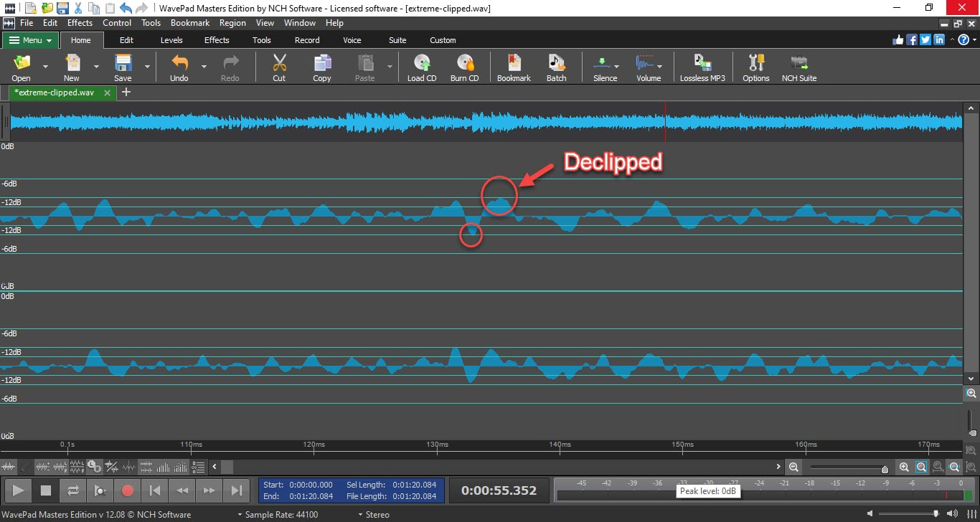Open the Sample Rate 44100 dropdown
Image resolution: width=980 pixels, height=522 pixels.
point(277,514)
